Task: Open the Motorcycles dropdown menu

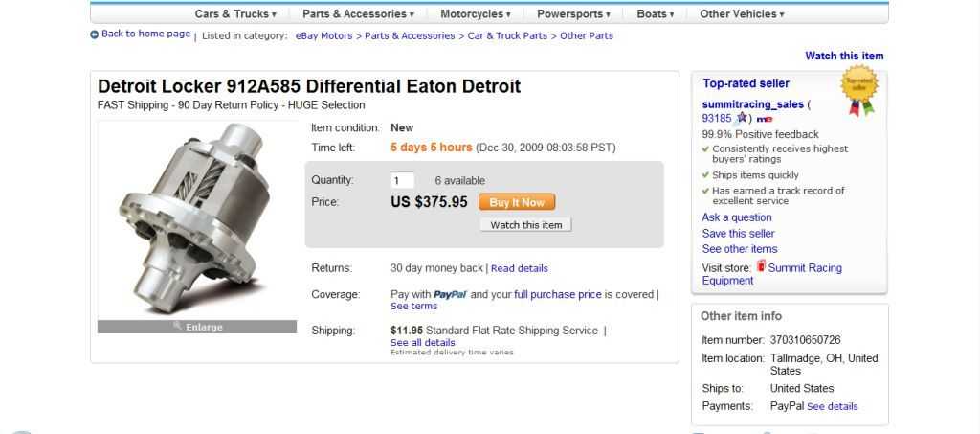Action: (x=475, y=13)
